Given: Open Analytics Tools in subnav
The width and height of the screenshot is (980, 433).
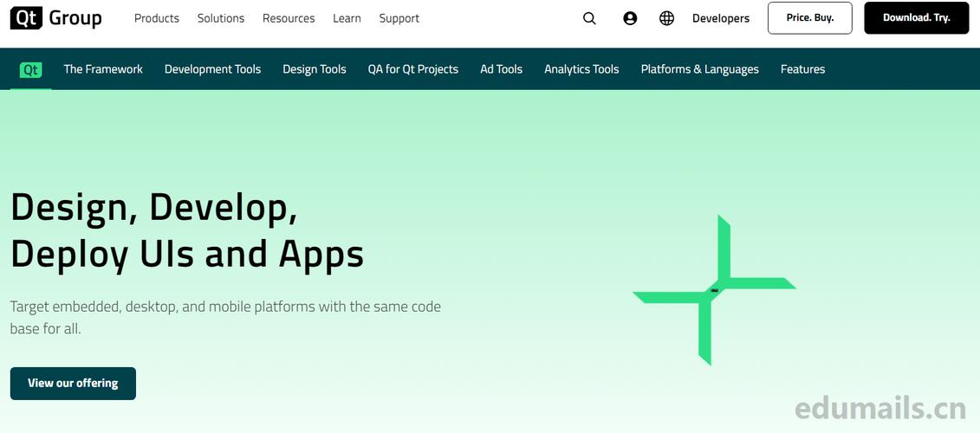Looking at the screenshot, I should click(x=582, y=69).
